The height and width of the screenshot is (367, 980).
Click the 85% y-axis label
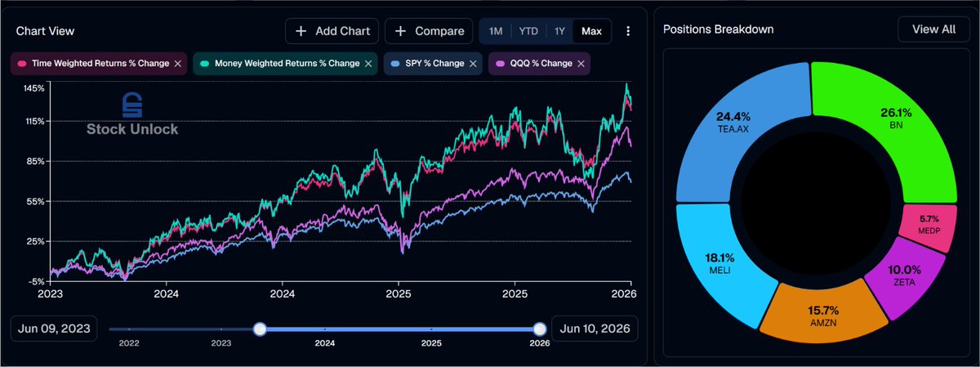(34, 161)
